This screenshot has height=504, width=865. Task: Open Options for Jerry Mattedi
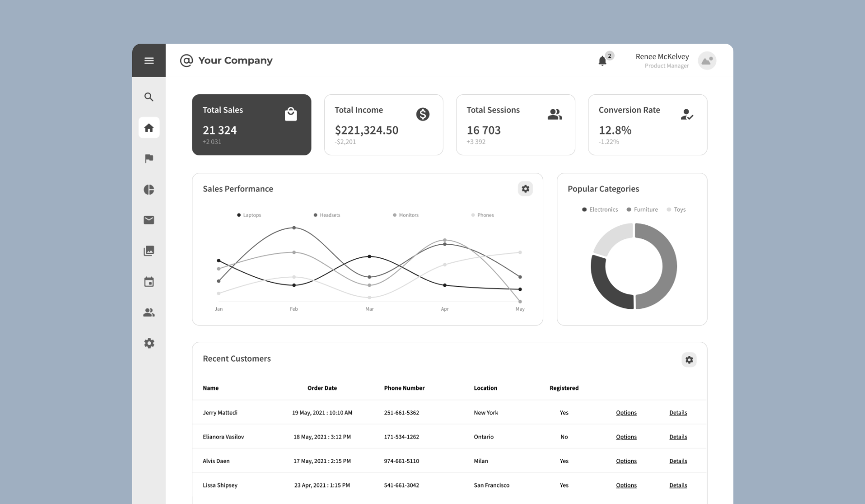tap(626, 413)
